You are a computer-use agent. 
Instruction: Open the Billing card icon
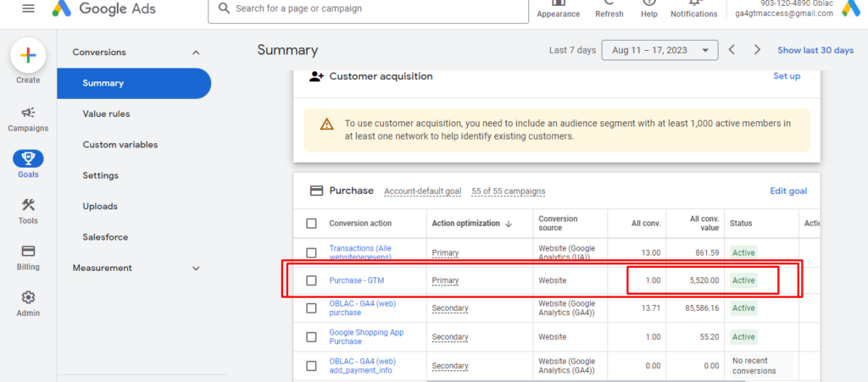point(28,252)
